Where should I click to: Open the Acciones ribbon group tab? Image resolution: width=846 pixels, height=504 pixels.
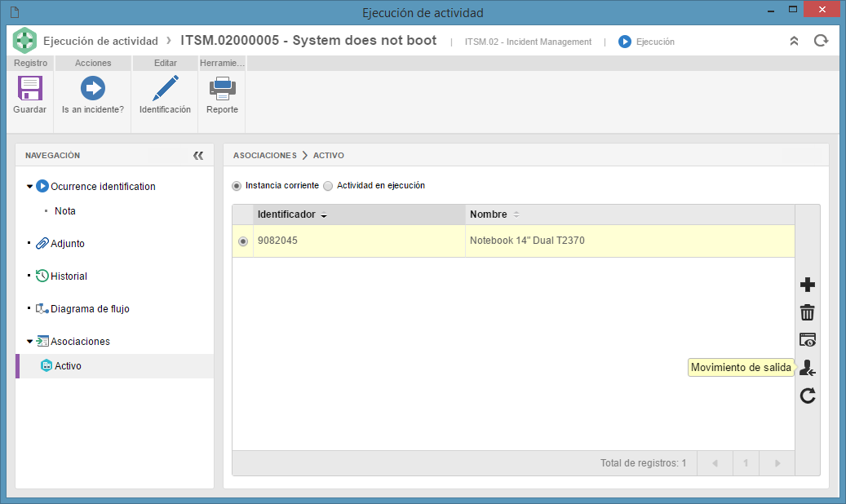coord(93,63)
